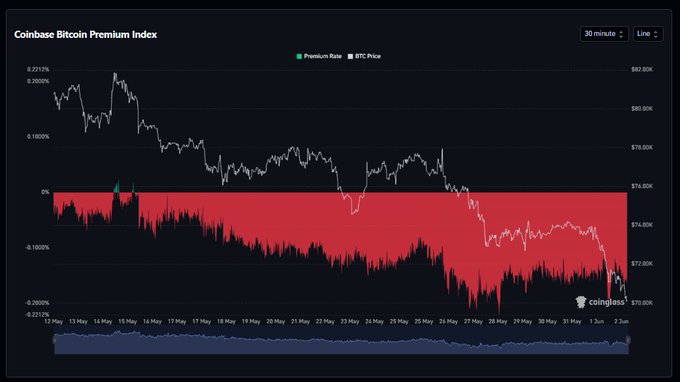Click the -0.1000% left axis label
The width and height of the screenshot is (680, 382).
(37, 248)
